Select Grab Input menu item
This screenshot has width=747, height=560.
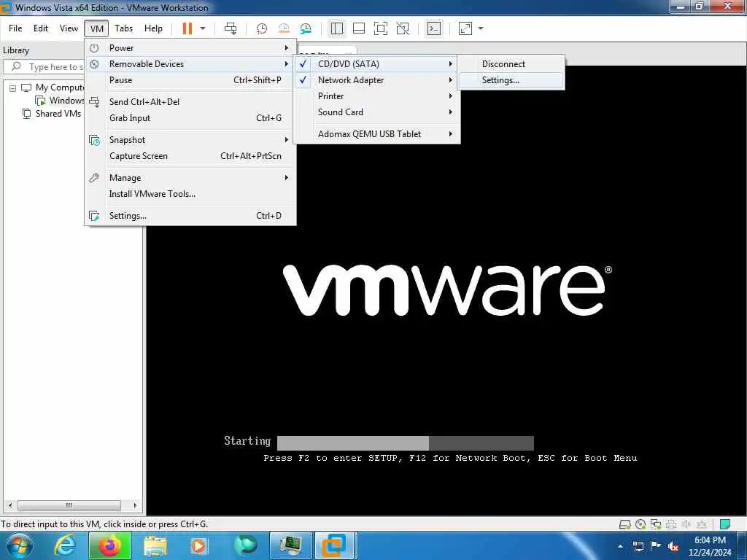[x=190, y=118]
